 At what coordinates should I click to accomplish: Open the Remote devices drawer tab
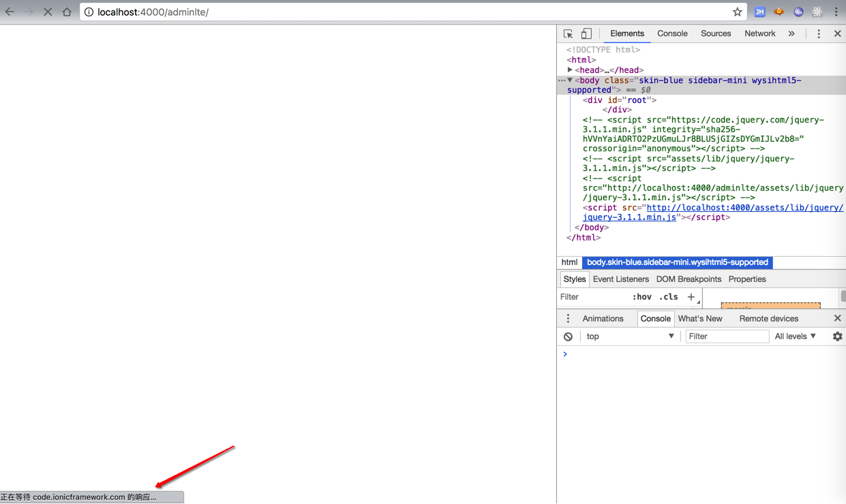pyautogui.click(x=768, y=319)
